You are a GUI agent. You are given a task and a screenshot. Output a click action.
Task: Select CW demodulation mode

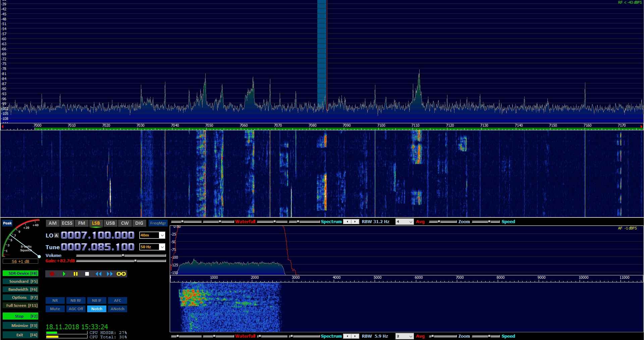point(125,223)
